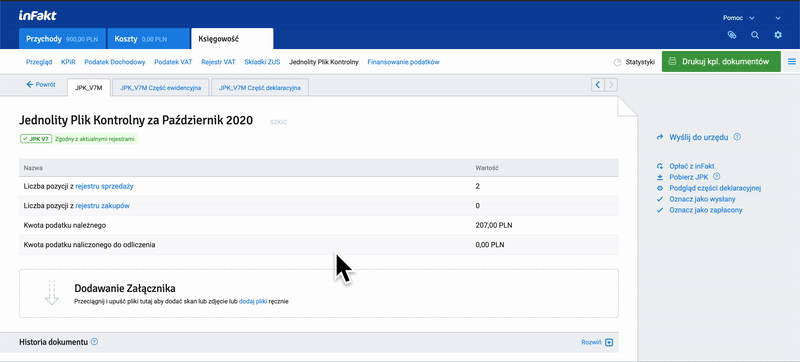
Task: Click dodaj pliki in attachment drop zone
Action: pos(253,301)
